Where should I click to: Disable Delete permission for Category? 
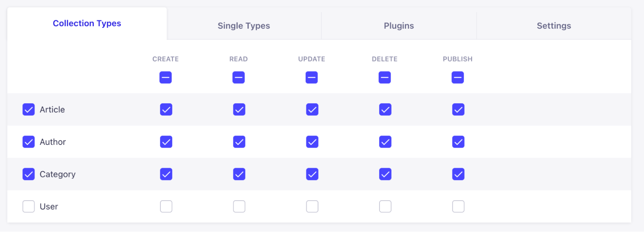click(x=385, y=174)
